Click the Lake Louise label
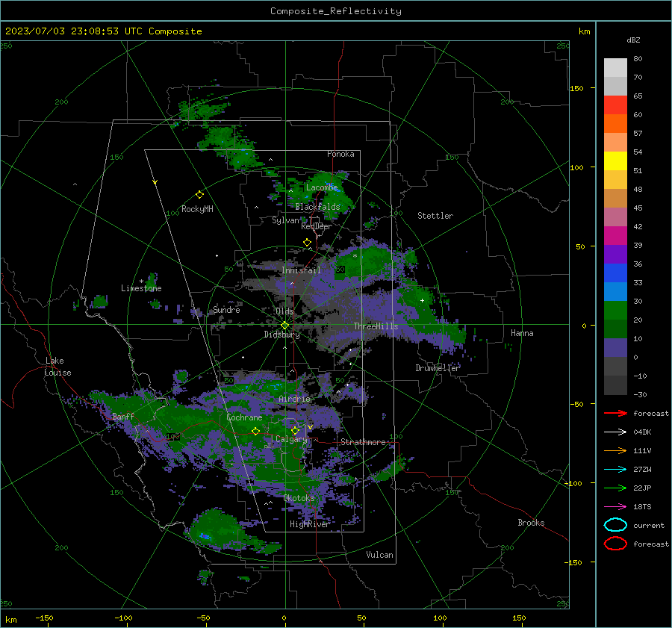This screenshot has width=672, height=628. click(x=57, y=367)
